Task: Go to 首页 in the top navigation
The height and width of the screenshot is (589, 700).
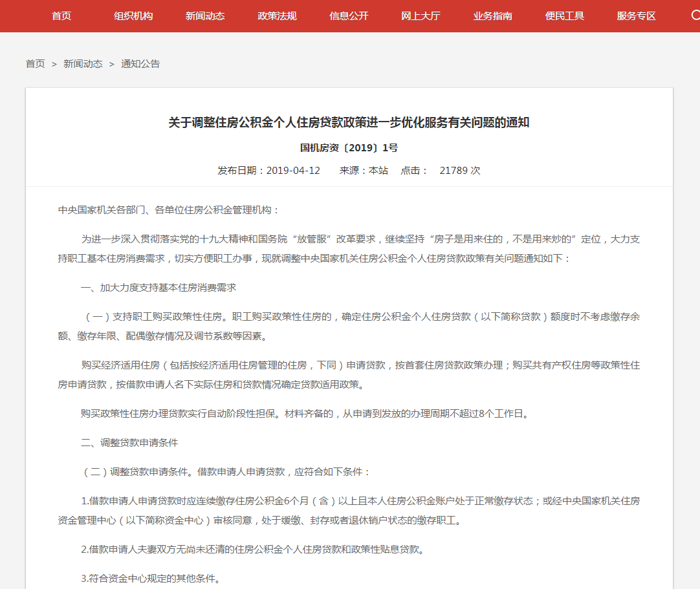Action: (x=61, y=16)
